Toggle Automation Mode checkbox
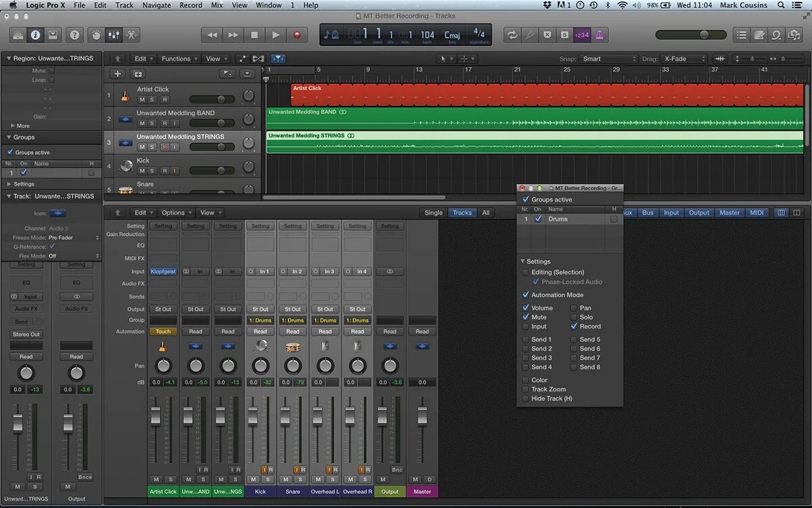The width and height of the screenshot is (812, 508). click(526, 295)
